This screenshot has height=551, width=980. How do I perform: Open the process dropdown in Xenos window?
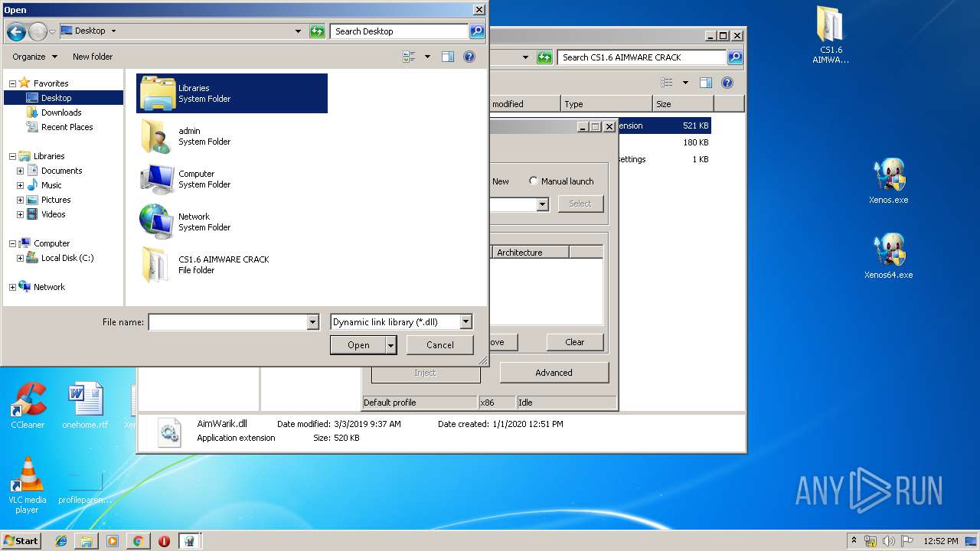[542, 204]
